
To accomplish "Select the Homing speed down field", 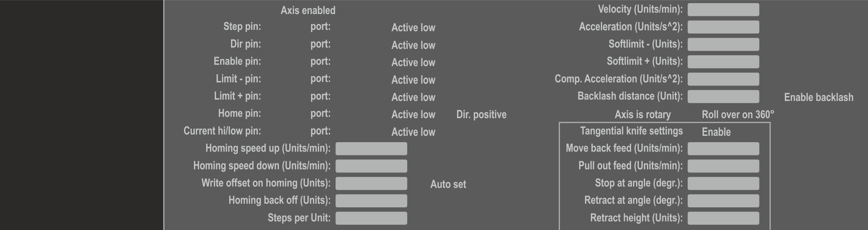I will 371,166.
